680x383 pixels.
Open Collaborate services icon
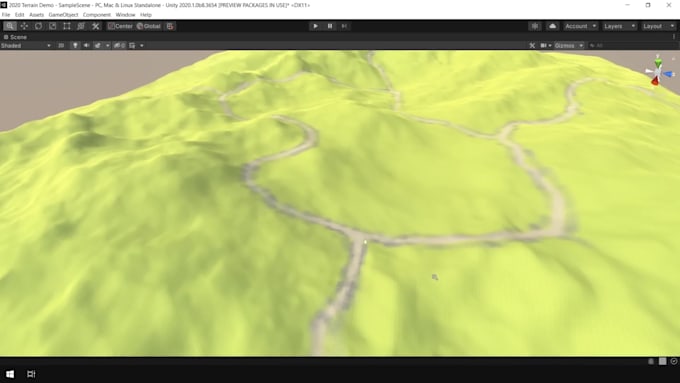[535, 26]
